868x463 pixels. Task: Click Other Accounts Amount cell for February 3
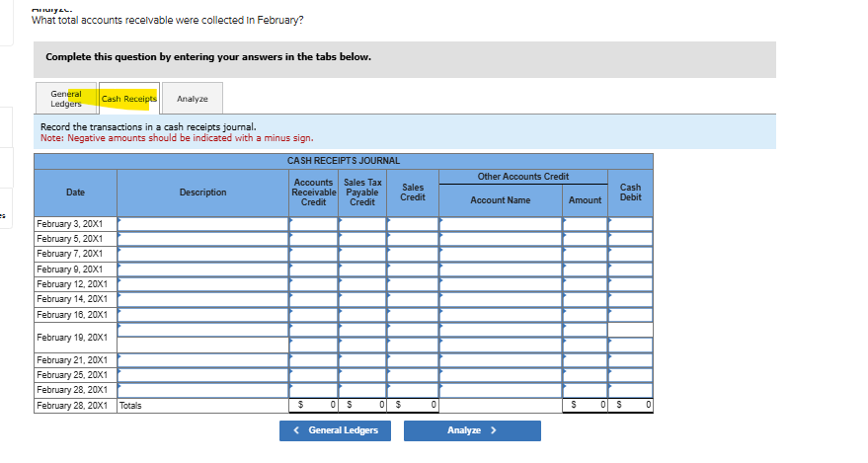[x=585, y=224]
